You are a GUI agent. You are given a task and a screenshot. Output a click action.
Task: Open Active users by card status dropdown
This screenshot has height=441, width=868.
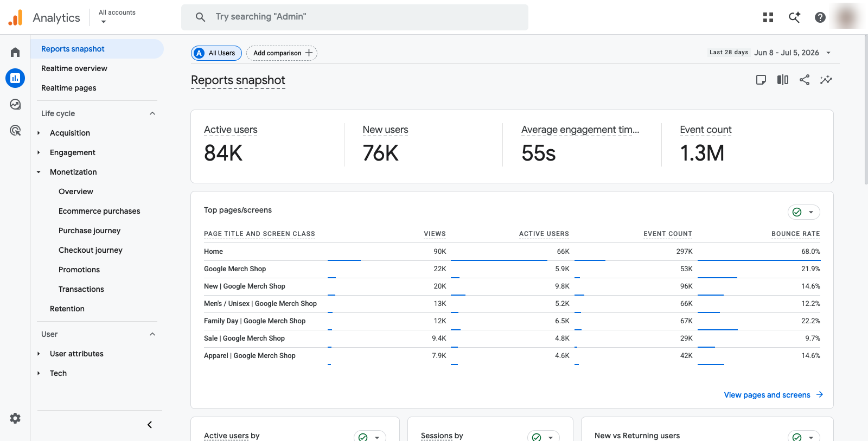(369, 436)
